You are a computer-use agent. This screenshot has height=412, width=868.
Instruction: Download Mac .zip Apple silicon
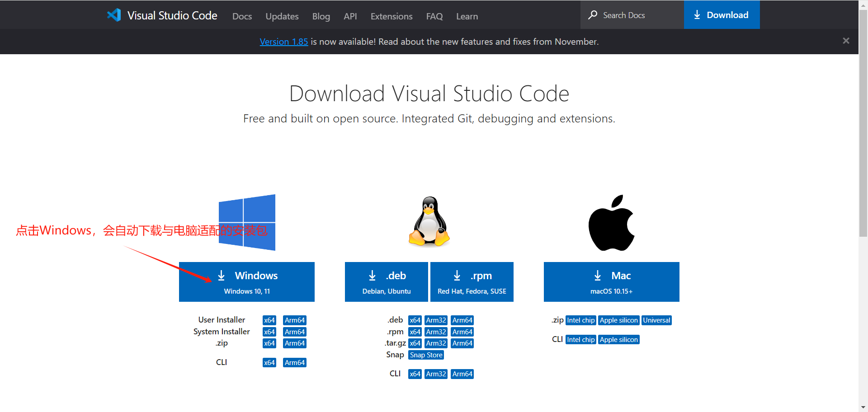point(619,320)
